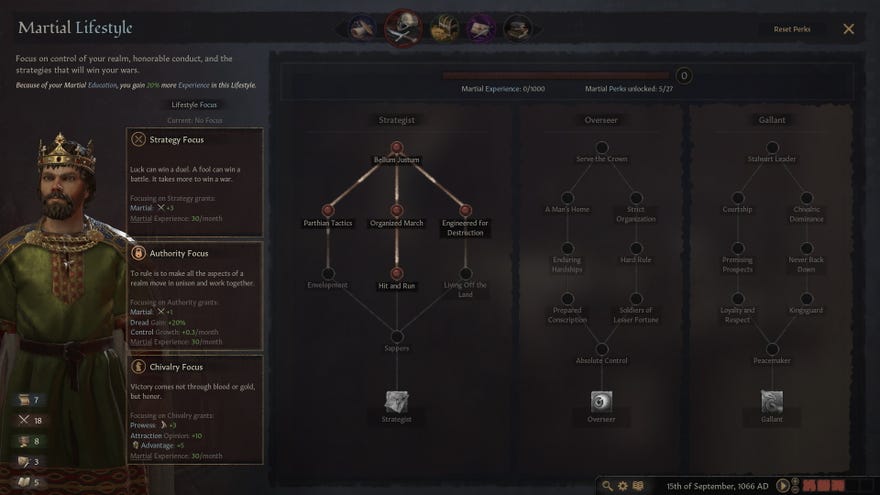The image size is (880, 495).
Task: Switch to the Intrigue lifestyle purple icon
Action: tap(480, 28)
